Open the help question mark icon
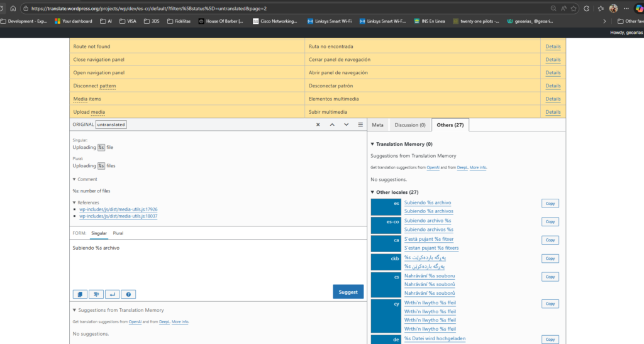This screenshot has width=644, height=344. point(128,294)
